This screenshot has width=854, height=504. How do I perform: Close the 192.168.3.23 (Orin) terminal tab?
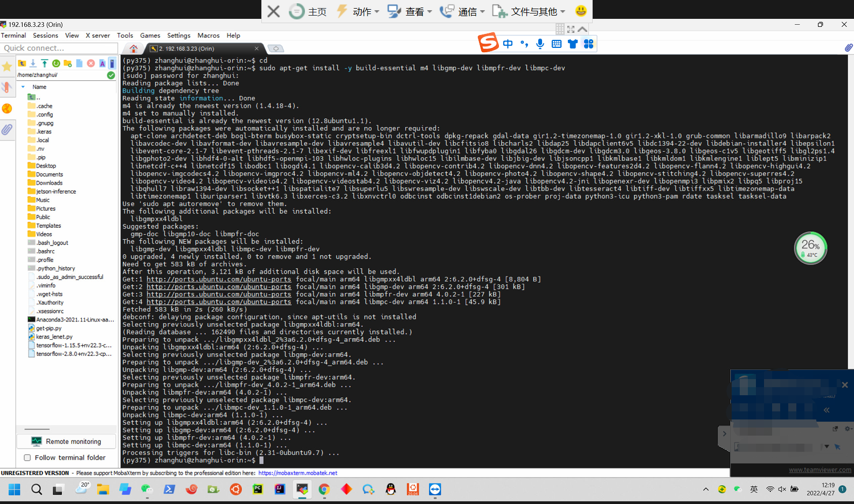[x=258, y=48]
